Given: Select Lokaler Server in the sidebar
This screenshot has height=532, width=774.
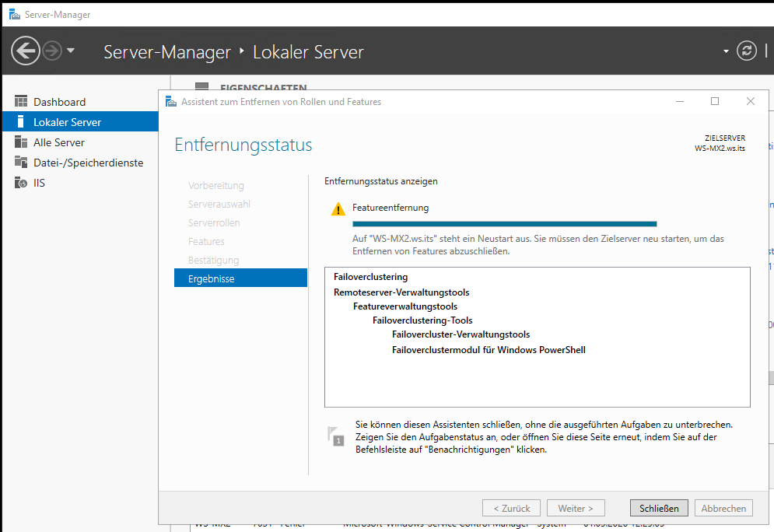Looking at the screenshot, I should 80,122.
